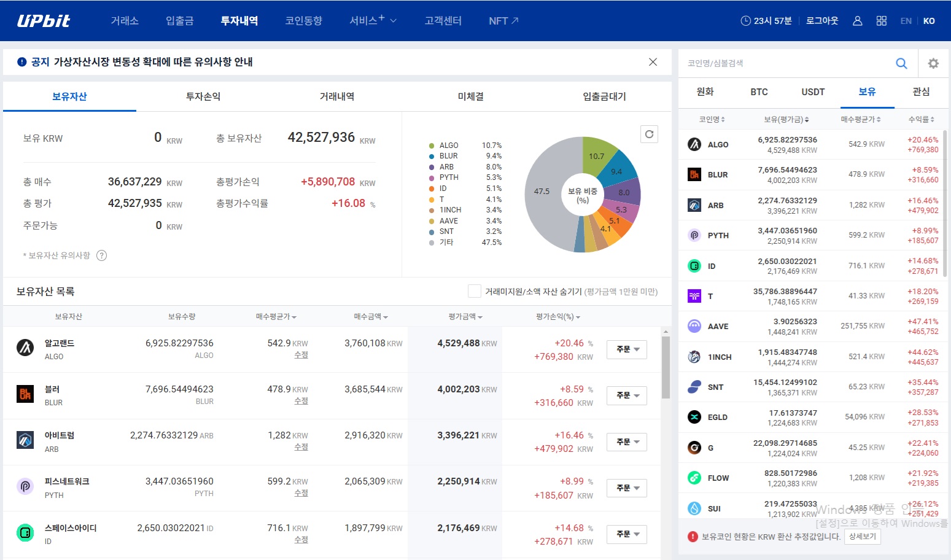Click 아비트럼 icon in asset table
This screenshot has width=951, height=560.
(25, 440)
